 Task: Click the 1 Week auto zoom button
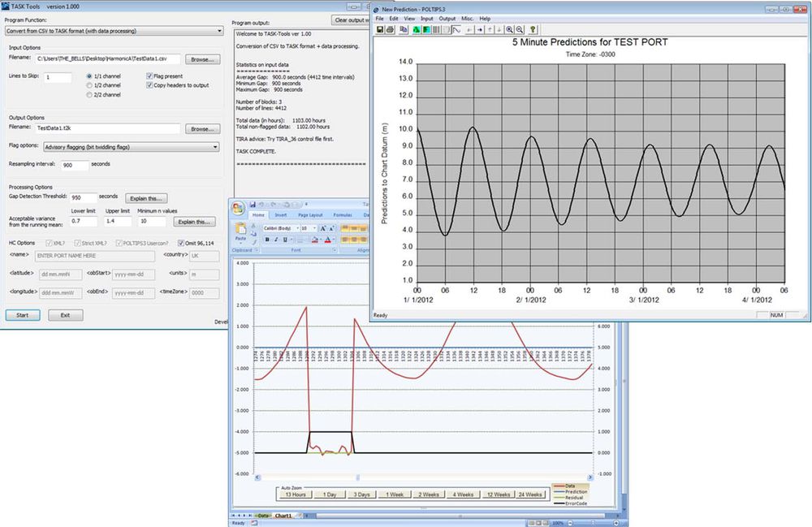pyautogui.click(x=395, y=495)
